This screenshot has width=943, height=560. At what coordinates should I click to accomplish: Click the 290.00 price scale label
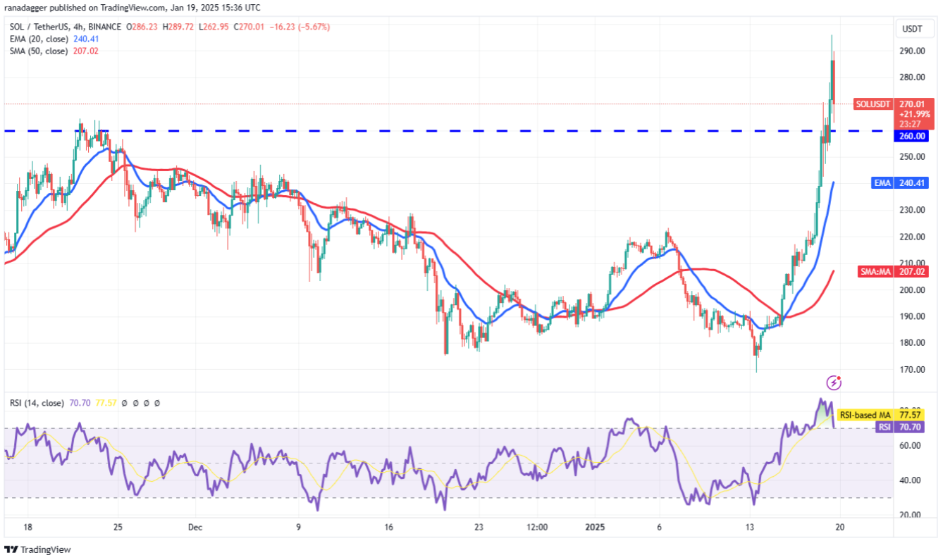911,51
